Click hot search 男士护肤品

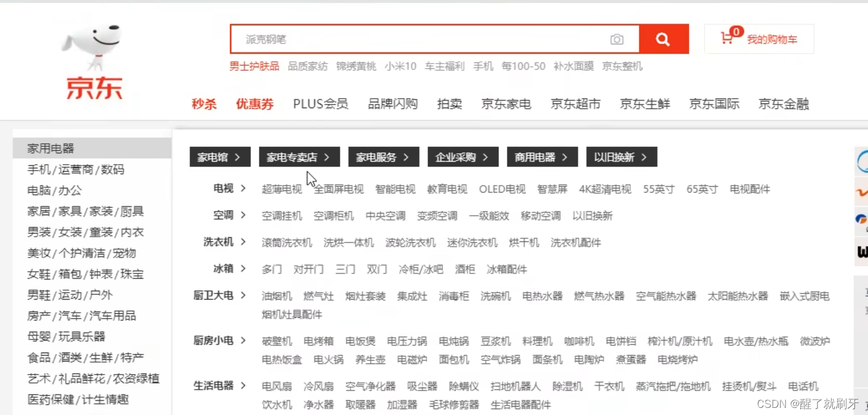click(254, 66)
